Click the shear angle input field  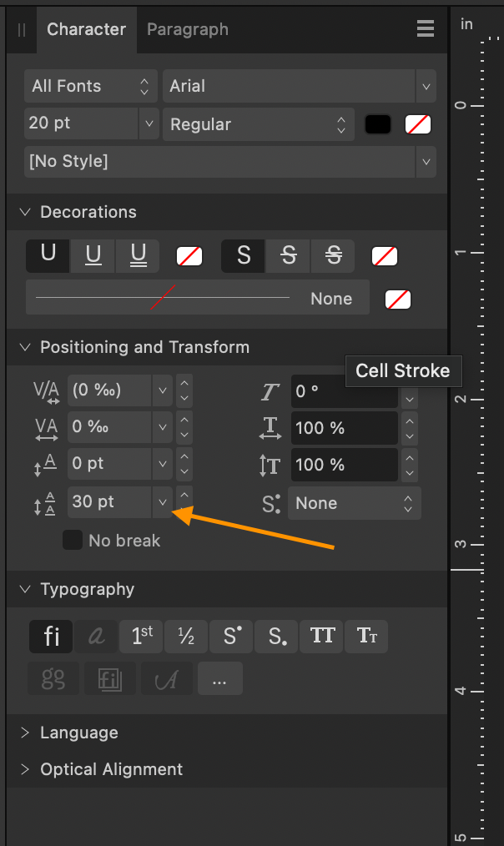(x=344, y=391)
